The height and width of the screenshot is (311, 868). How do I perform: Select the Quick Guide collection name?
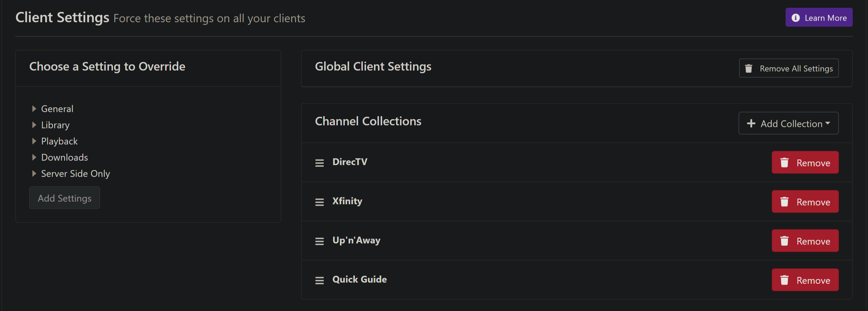click(x=359, y=279)
